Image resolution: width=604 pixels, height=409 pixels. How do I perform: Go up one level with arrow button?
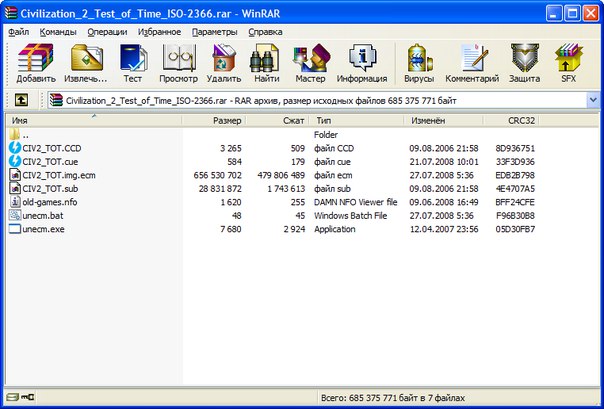(21, 100)
